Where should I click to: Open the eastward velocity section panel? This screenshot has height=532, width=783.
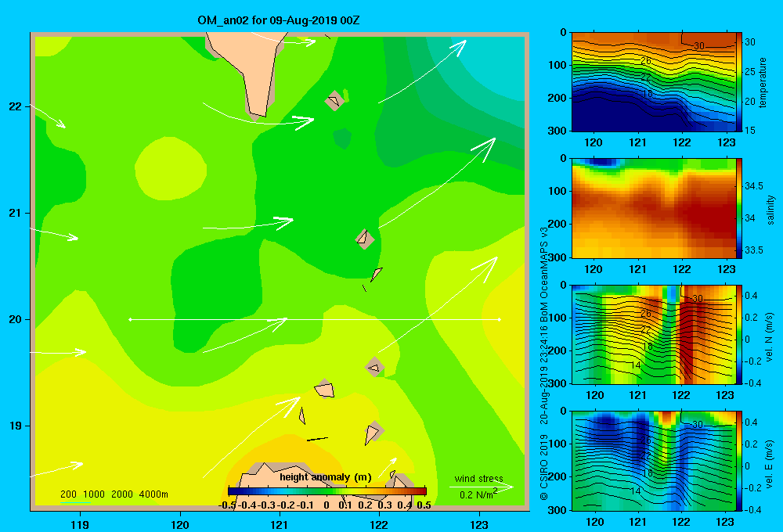pos(653,461)
